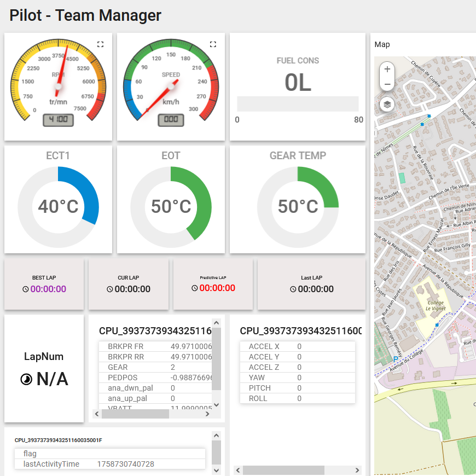Select the GEAR row in CPU table
476x476 pixels.
155,367
